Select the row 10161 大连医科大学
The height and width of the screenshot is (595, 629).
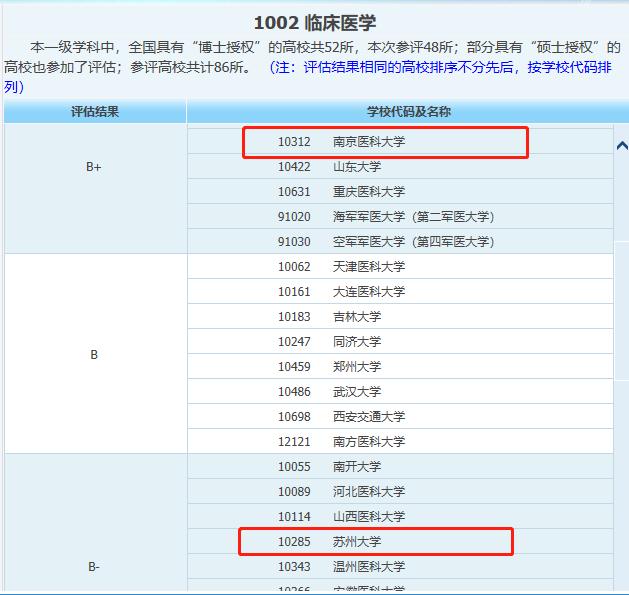(400, 292)
